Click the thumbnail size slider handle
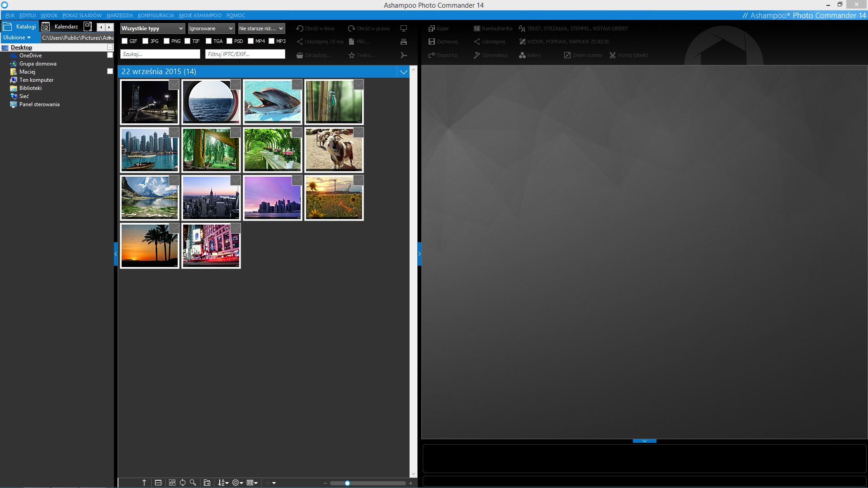Screen dimensions: 868x488 point(347,483)
